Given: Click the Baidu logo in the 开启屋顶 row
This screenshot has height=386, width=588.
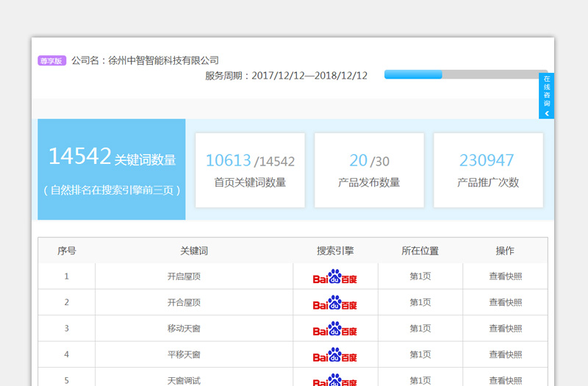Looking at the screenshot, I should tap(335, 276).
